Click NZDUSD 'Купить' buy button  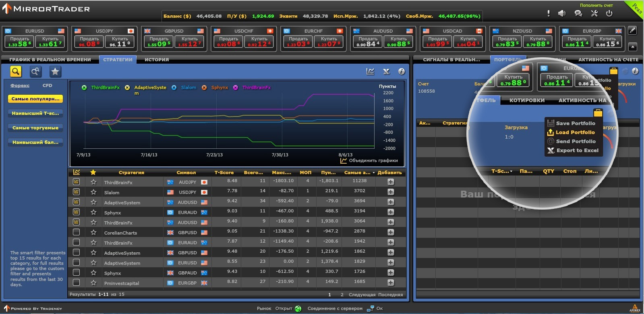[x=538, y=42]
